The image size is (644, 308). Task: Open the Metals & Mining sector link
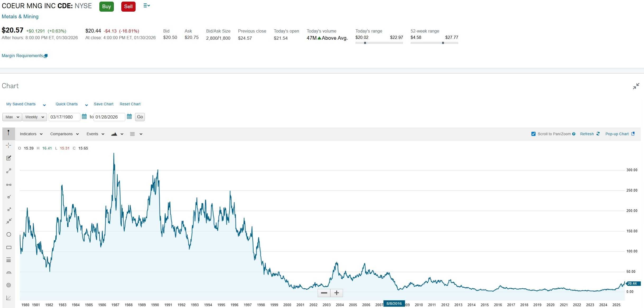click(x=20, y=16)
